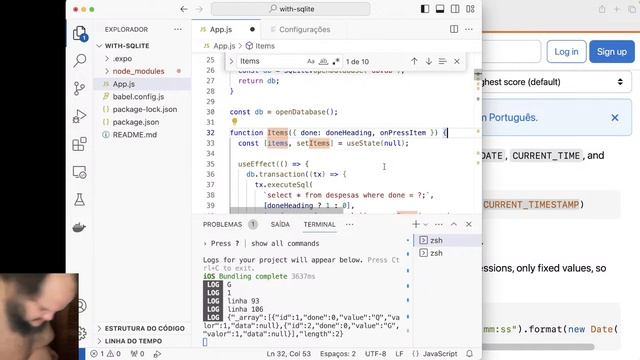This screenshot has height=360, width=640.
Task: Create a new terminal with plus icon
Action: (x=416, y=224)
